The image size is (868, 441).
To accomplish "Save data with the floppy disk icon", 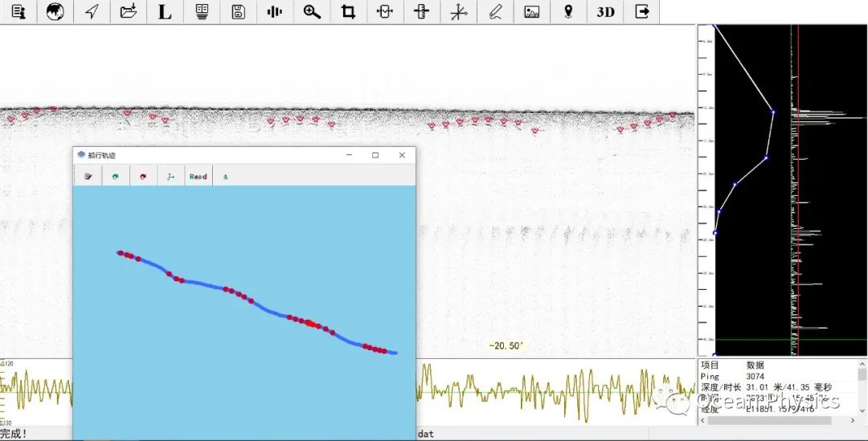I will click(x=238, y=12).
